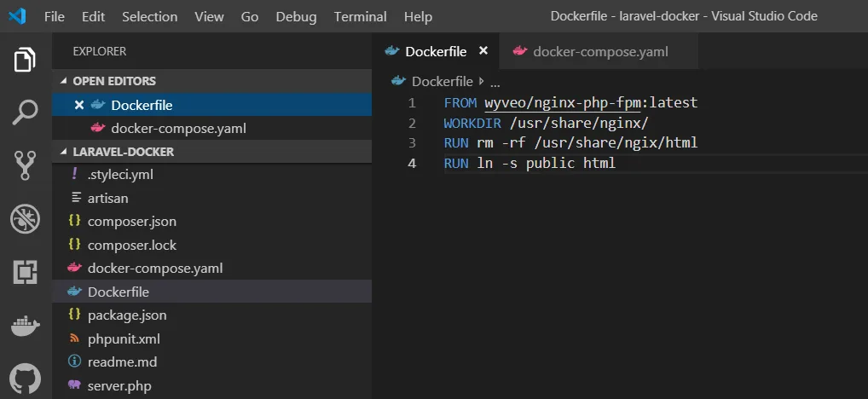Open the Explorer view in activity bar
Viewport: 868px width, 399px height.
pyautogui.click(x=25, y=60)
